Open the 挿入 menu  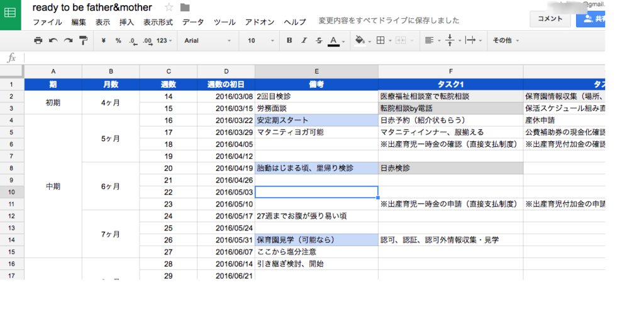126,22
